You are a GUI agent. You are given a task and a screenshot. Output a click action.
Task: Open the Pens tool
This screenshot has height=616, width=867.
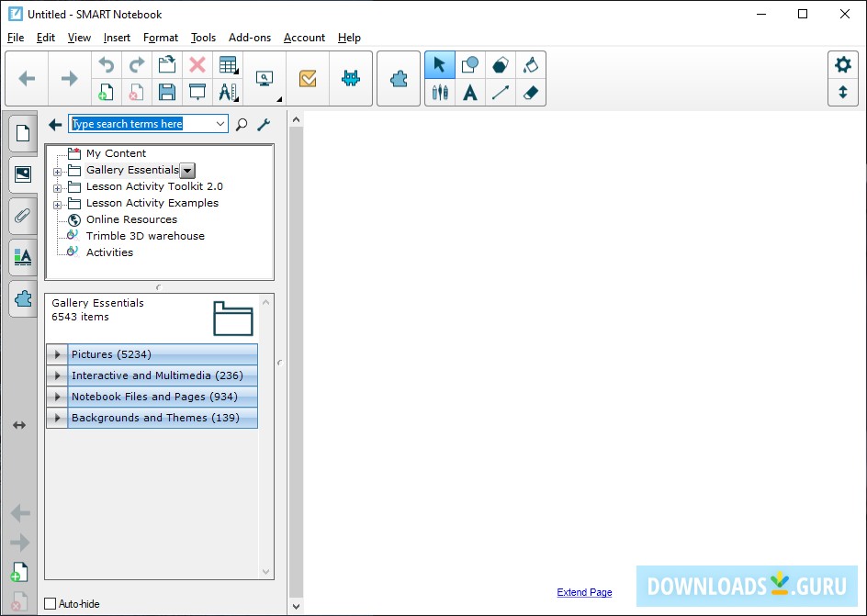pyautogui.click(x=439, y=93)
